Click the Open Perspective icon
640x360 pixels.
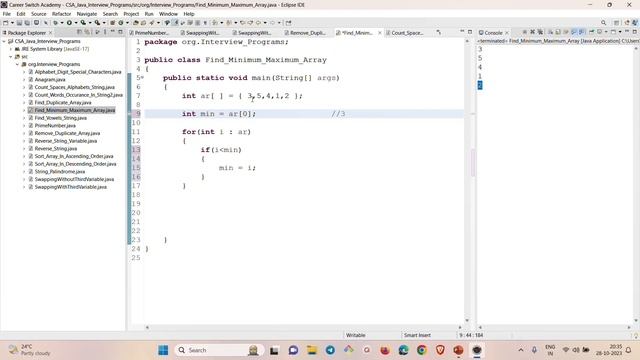coord(617,23)
